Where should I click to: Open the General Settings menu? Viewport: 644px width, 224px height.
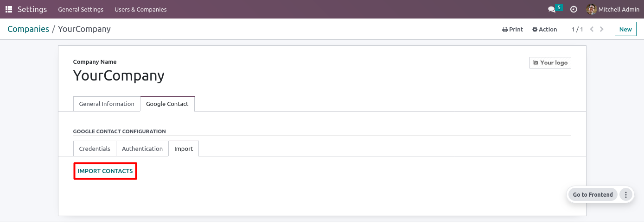click(x=81, y=9)
